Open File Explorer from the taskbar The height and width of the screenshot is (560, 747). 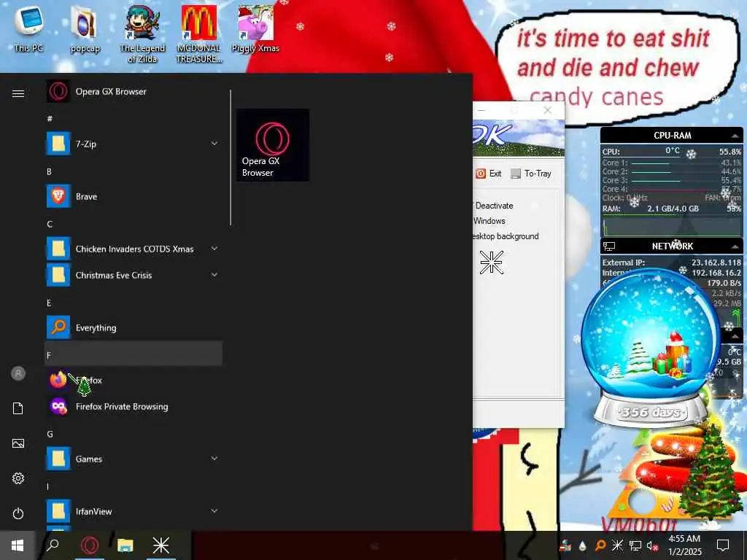125,545
